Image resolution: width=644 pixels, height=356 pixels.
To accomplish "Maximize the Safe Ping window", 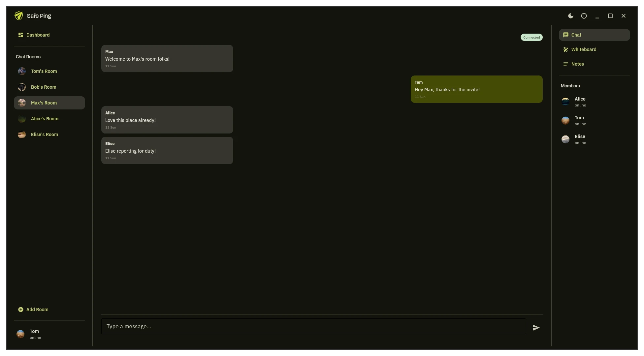I will click(610, 16).
